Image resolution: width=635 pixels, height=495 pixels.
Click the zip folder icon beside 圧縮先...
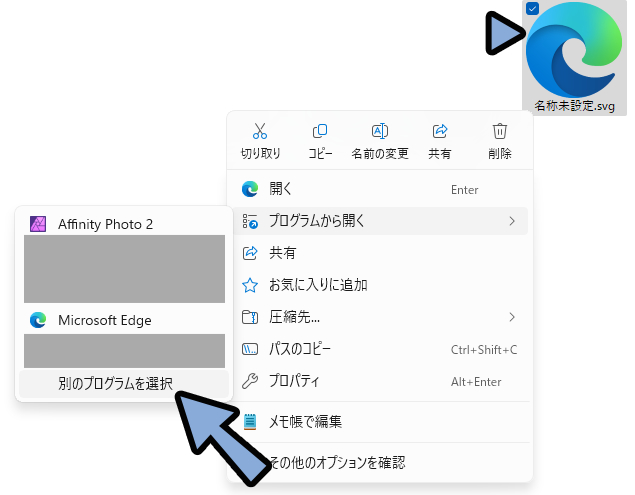click(250, 317)
